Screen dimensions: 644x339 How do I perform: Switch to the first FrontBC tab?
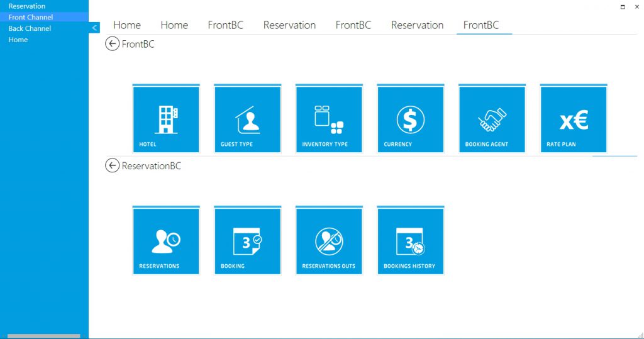tap(226, 25)
